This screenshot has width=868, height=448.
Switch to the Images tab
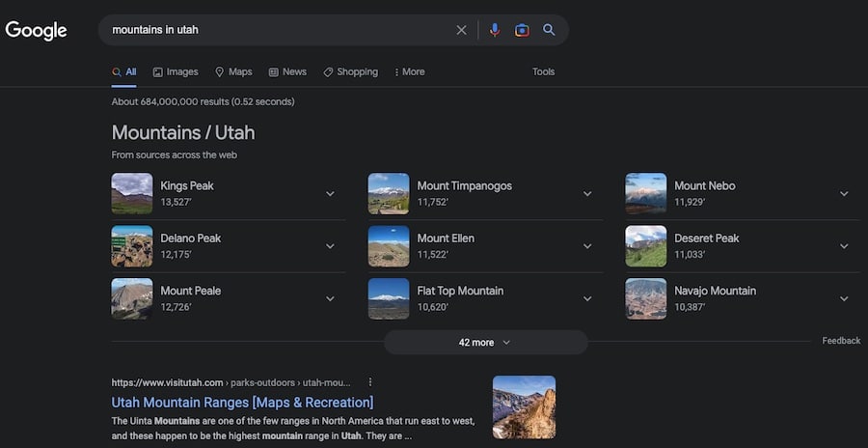point(176,71)
